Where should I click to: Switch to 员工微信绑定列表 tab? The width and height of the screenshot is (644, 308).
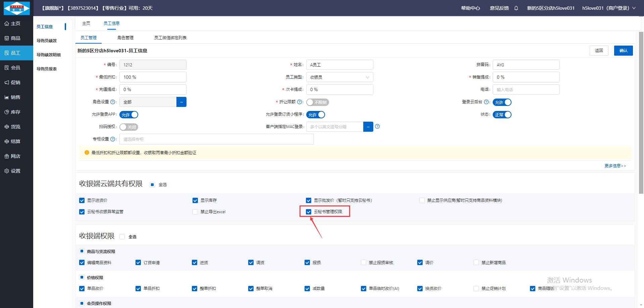(170, 38)
